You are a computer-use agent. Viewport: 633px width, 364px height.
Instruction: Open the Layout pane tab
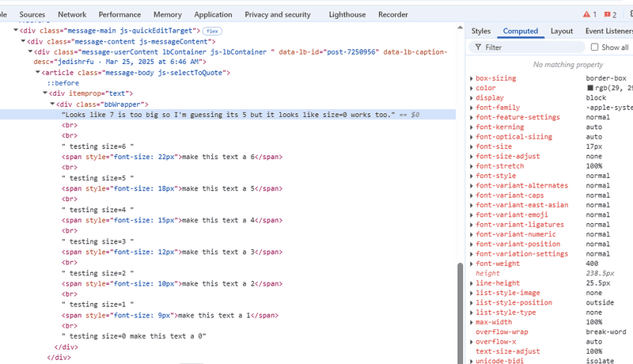point(562,31)
